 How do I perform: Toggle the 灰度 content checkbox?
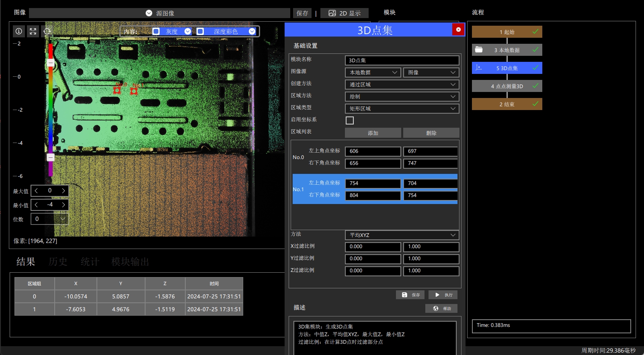[x=156, y=31]
